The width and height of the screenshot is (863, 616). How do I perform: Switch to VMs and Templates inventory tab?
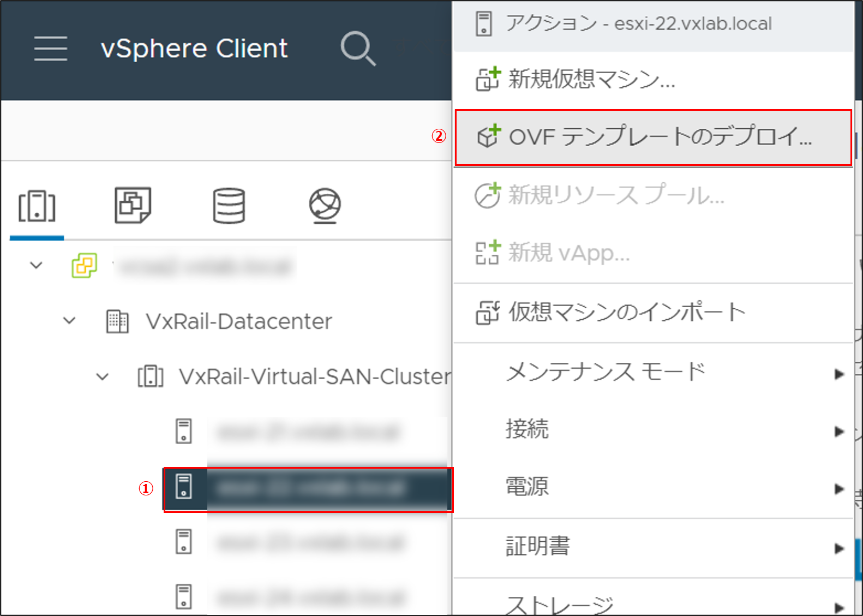[133, 205]
